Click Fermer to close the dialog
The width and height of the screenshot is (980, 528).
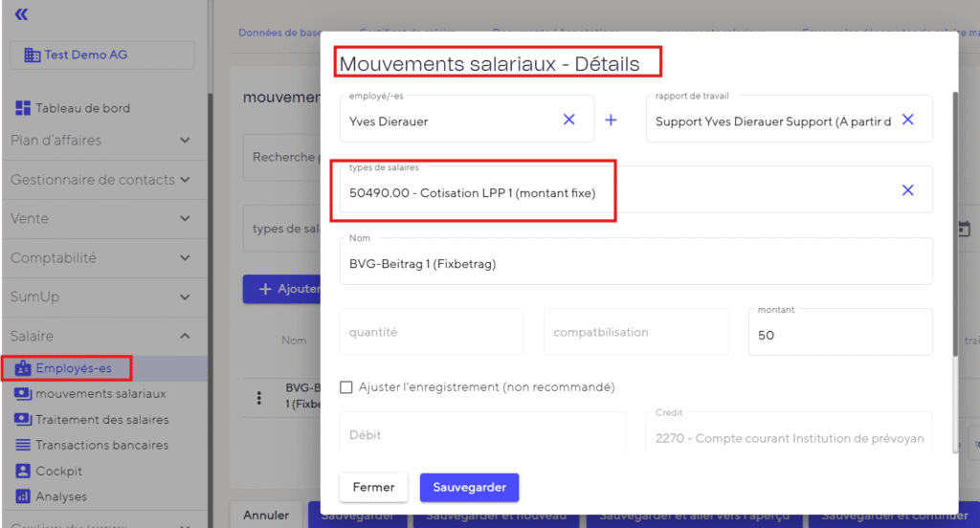[373, 487]
